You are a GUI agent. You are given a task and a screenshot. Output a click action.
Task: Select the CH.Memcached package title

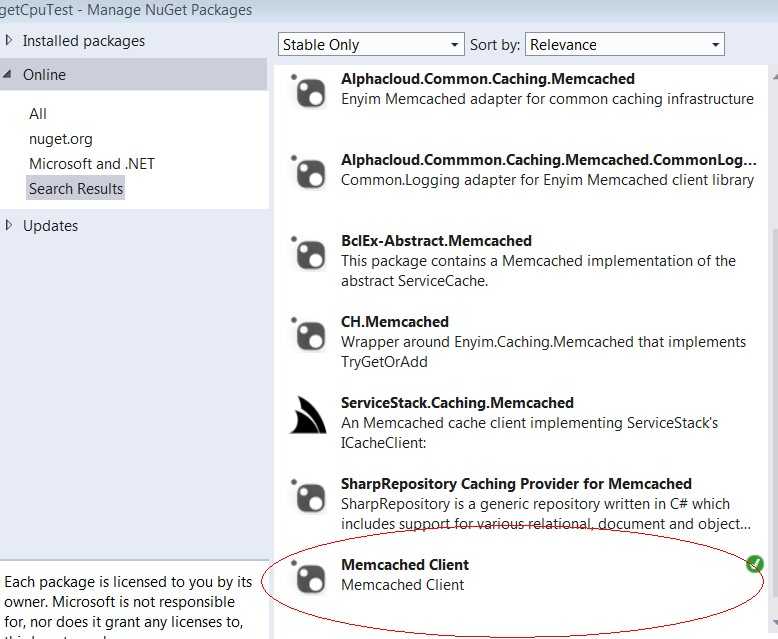point(394,321)
